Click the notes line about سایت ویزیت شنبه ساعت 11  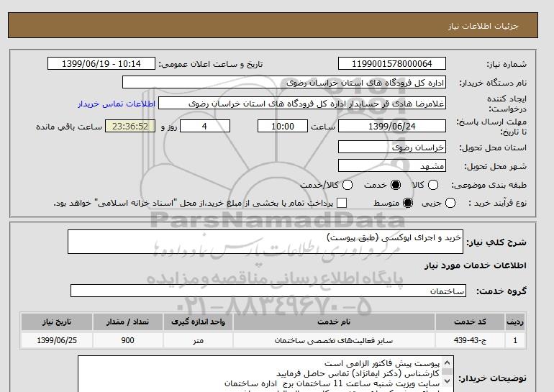coord(332,383)
